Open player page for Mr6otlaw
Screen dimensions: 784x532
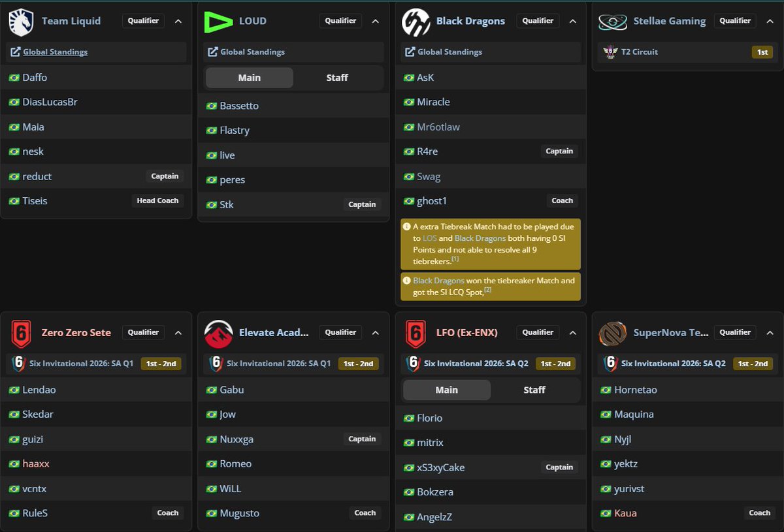pyautogui.click(x=438, y=127)
